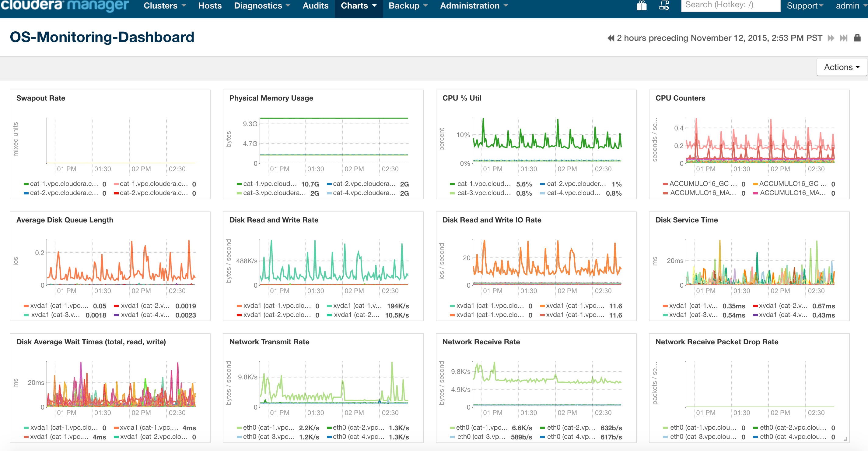
Task: Click orange xvda1 swatch in Disk Queue legend
Action: point(26,306)
